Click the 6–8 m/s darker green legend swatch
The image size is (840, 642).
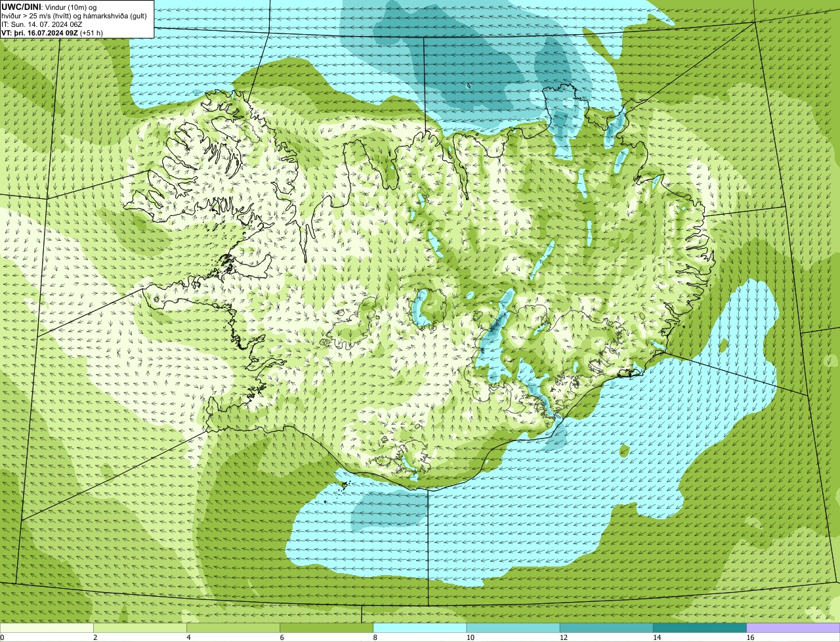coord(327,628)
